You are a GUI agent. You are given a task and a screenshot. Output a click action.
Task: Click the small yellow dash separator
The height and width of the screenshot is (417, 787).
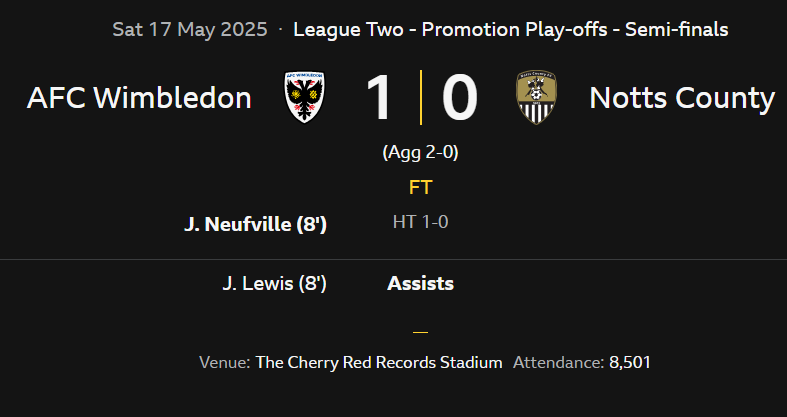[421, 332]
